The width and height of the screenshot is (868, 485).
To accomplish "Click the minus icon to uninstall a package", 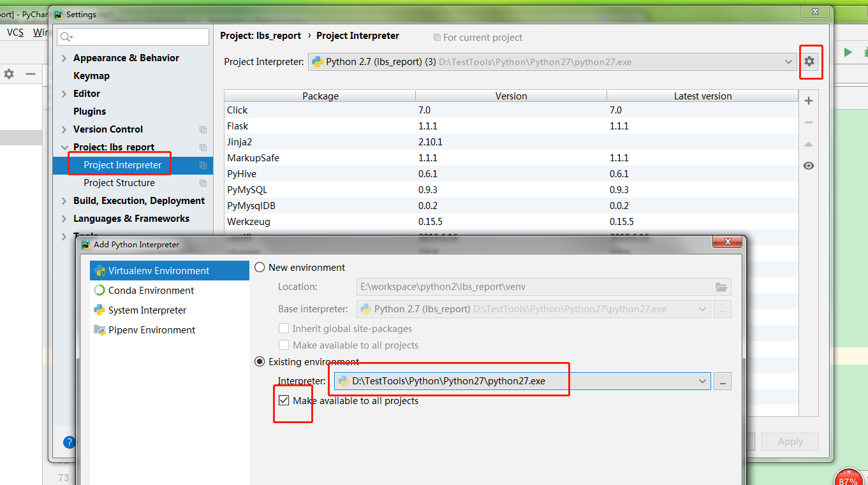I will 808,122.
